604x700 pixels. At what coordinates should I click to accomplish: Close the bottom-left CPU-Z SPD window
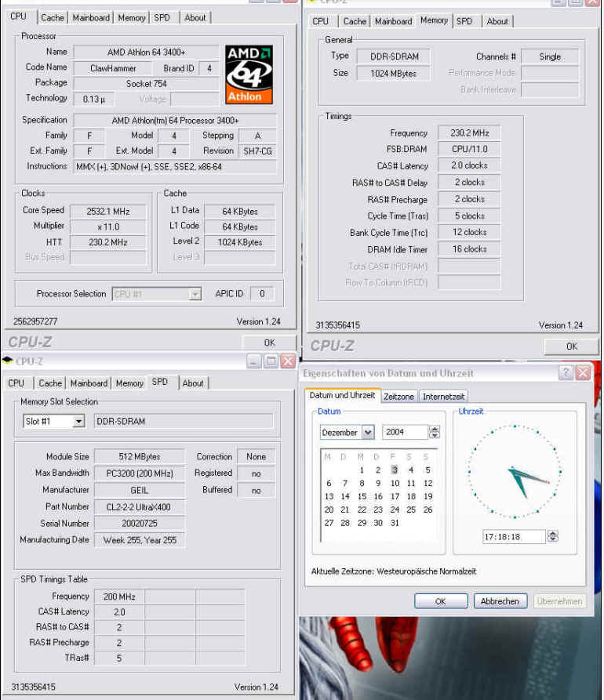coord(288,361)
